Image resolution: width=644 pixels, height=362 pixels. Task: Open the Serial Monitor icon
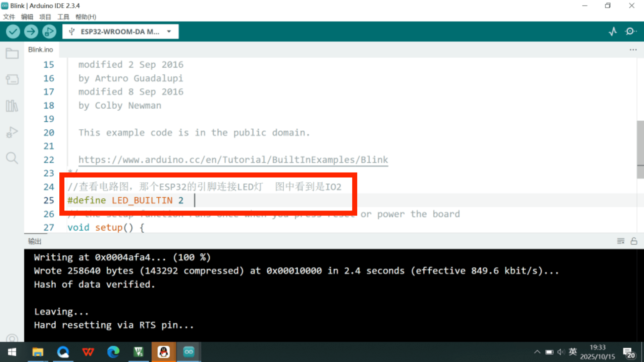(x=631, y=32)
